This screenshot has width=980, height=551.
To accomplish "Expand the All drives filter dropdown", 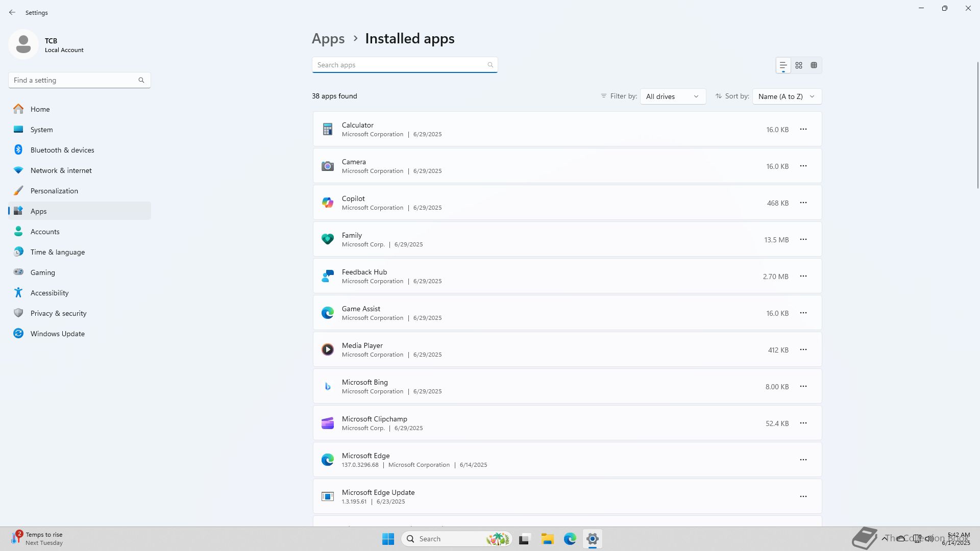I will click(673, 96).
